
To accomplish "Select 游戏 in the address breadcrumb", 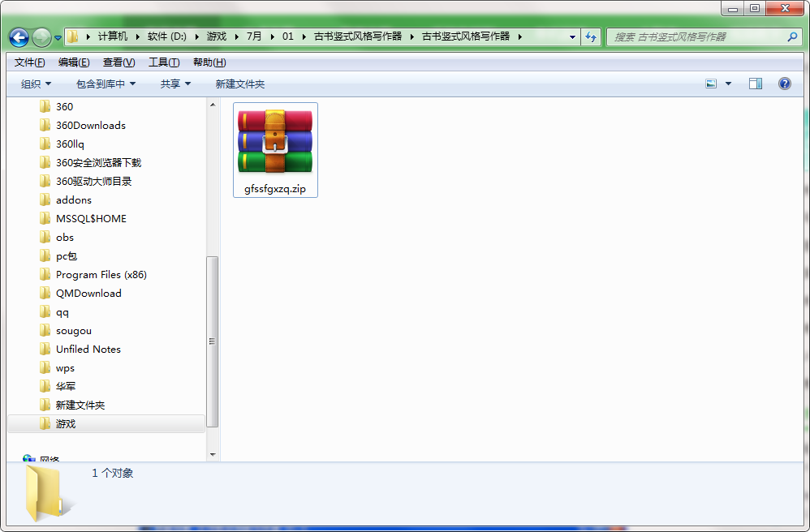I will point(217,36).
